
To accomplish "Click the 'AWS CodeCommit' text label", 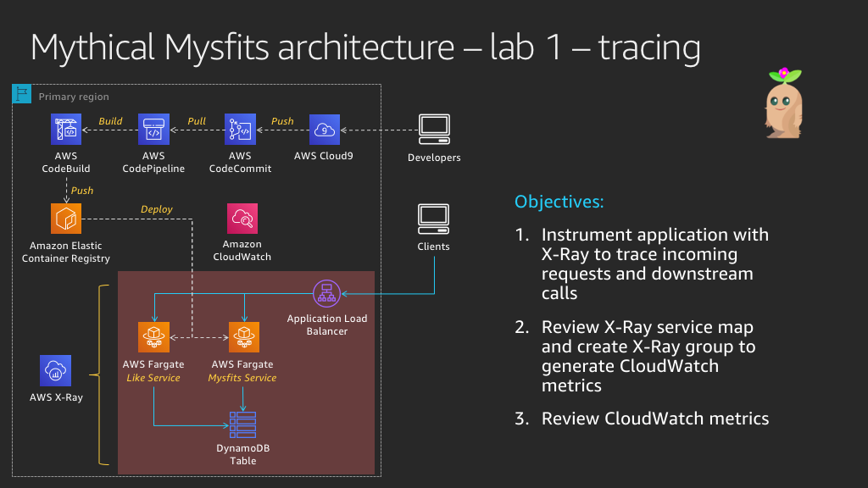I will (240, 162).
